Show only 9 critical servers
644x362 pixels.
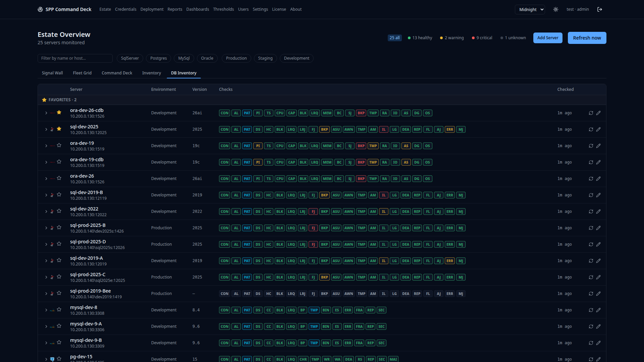point(482,38)
